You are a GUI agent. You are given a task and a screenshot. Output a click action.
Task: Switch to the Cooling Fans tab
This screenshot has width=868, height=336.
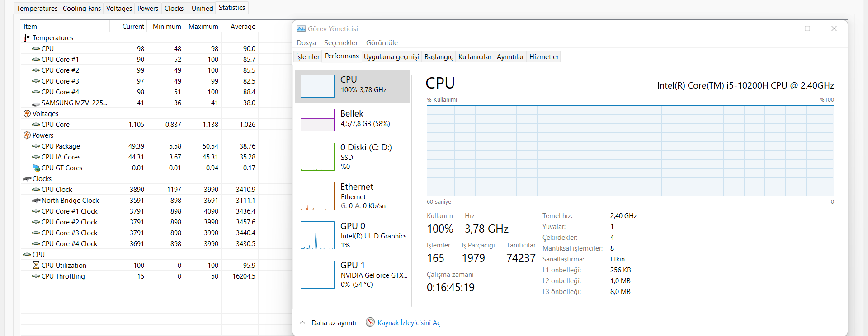[82, 9]
